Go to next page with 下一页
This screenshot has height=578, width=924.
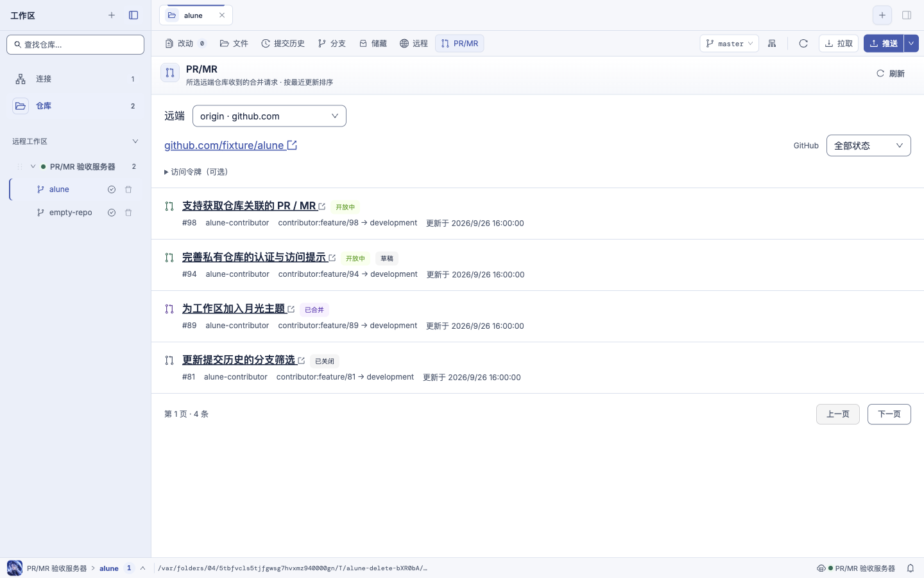tap(889, 414)
